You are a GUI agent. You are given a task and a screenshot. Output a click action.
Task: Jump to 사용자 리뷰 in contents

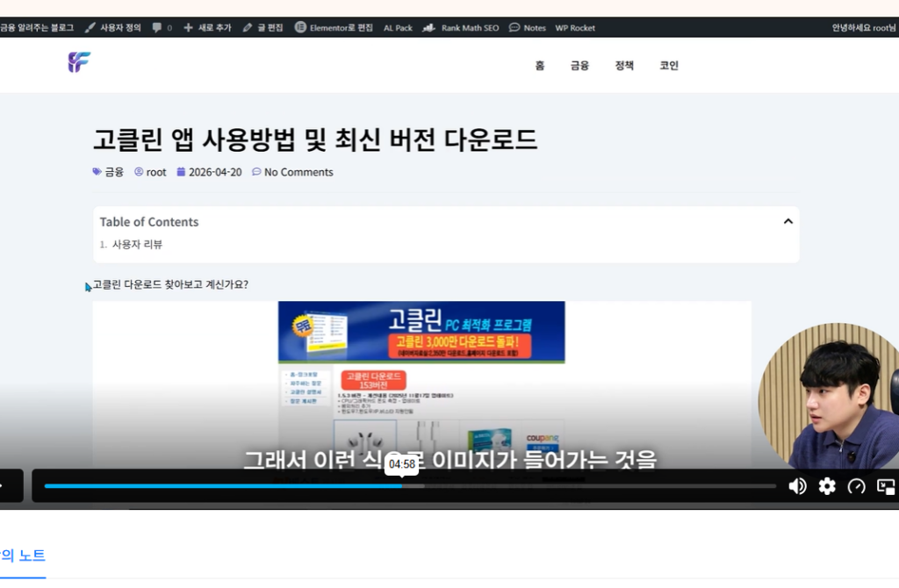[x=137, y=244]
